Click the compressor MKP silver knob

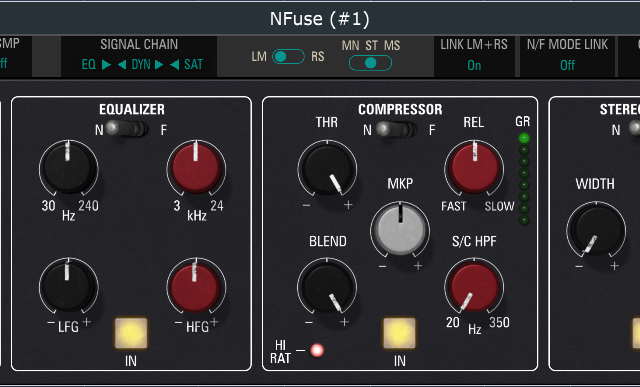click(x=400, y=229)
